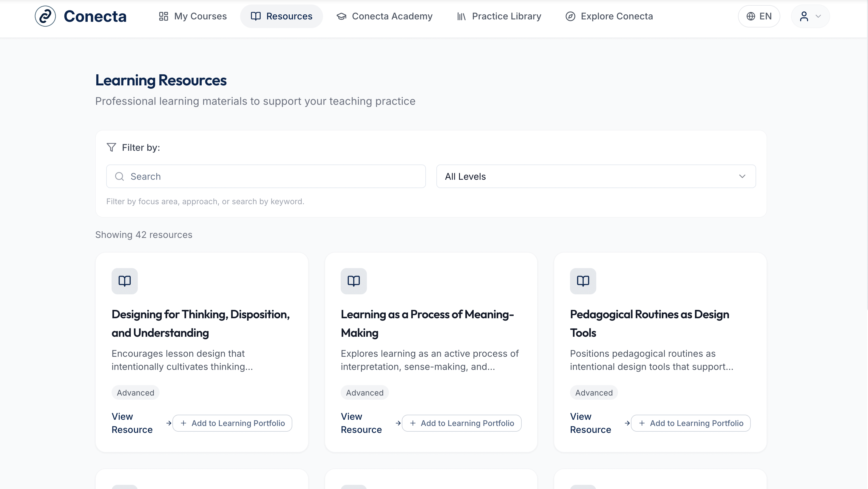868x489 pixels.
Task: Click book icon on Designing for Thinking card
Action: click(124, 281)
